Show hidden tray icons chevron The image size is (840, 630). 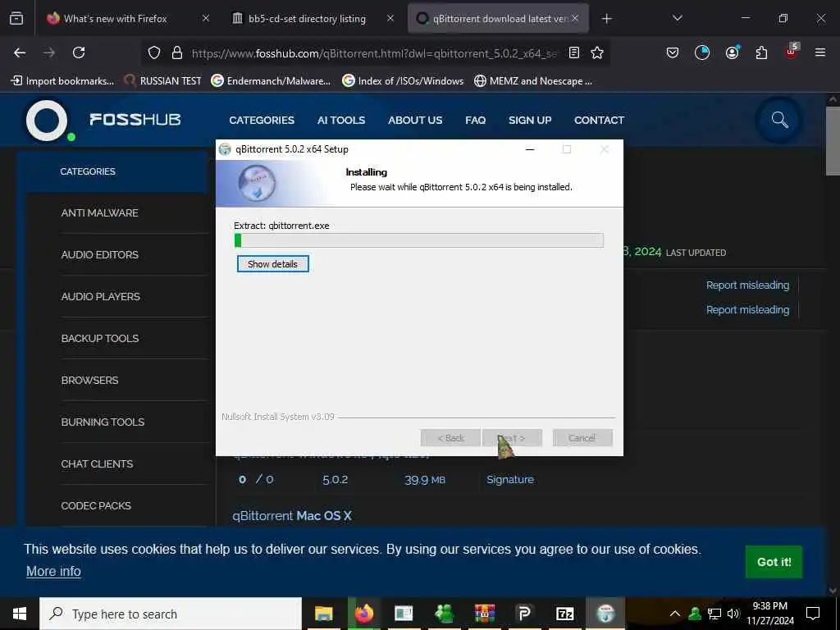point(675,614)
